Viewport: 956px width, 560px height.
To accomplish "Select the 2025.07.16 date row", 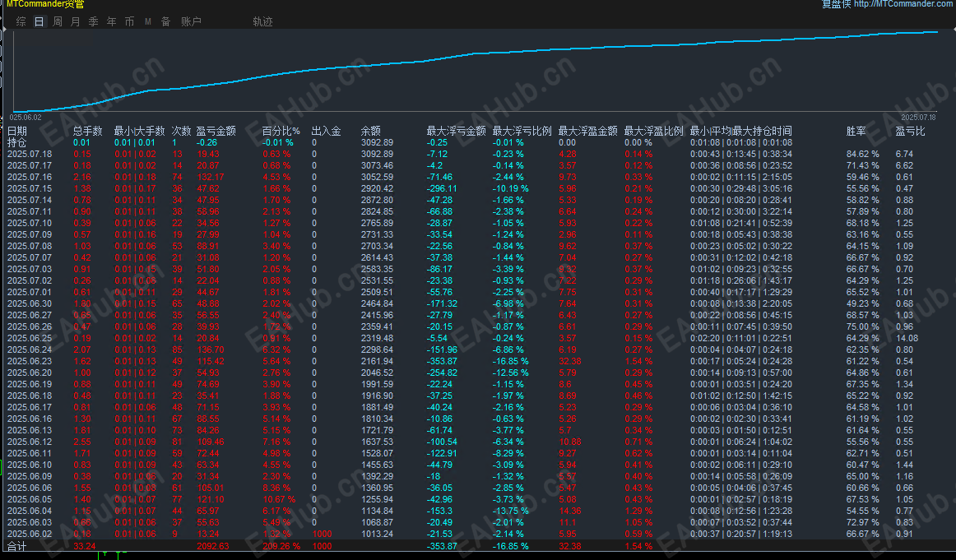I will point(30,178).
